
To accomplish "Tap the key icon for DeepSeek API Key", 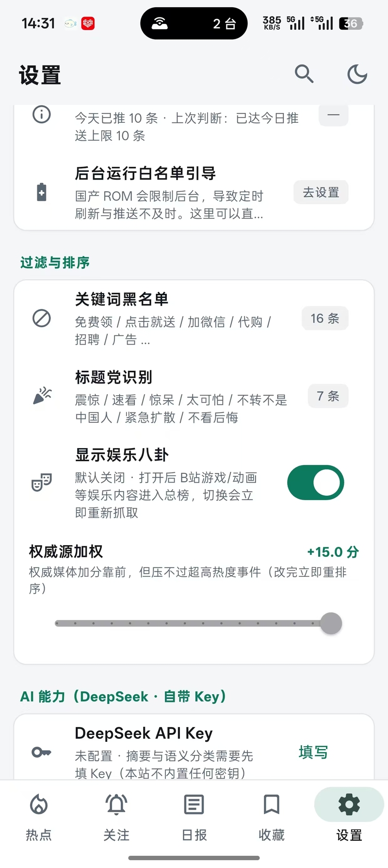I will (x=41, y=752).
